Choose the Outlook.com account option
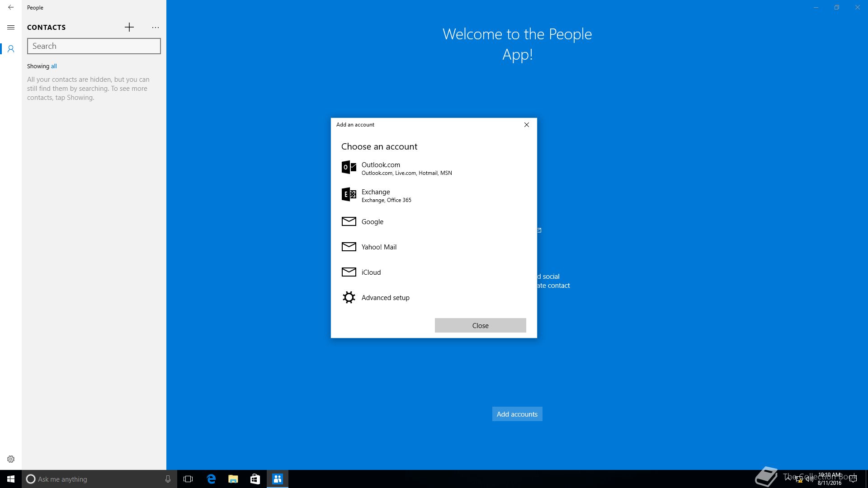Screen dimensions: 868x488 pos(434,168)
